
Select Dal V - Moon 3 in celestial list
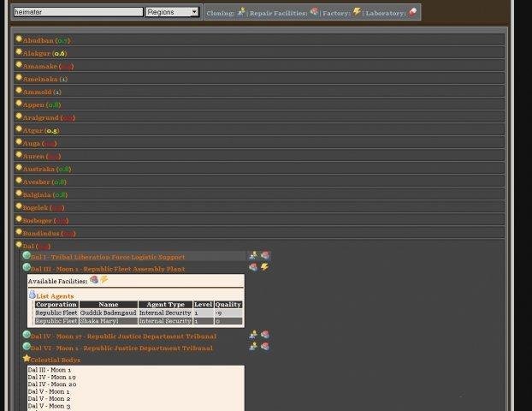click(x=49, y=406)
